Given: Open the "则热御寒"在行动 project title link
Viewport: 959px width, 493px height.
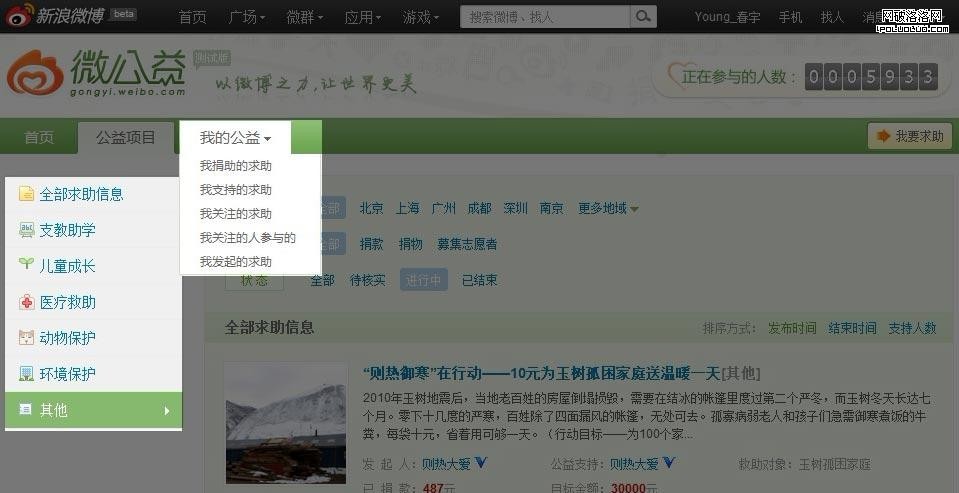Looking at the screenshot, I should point(541,373).
